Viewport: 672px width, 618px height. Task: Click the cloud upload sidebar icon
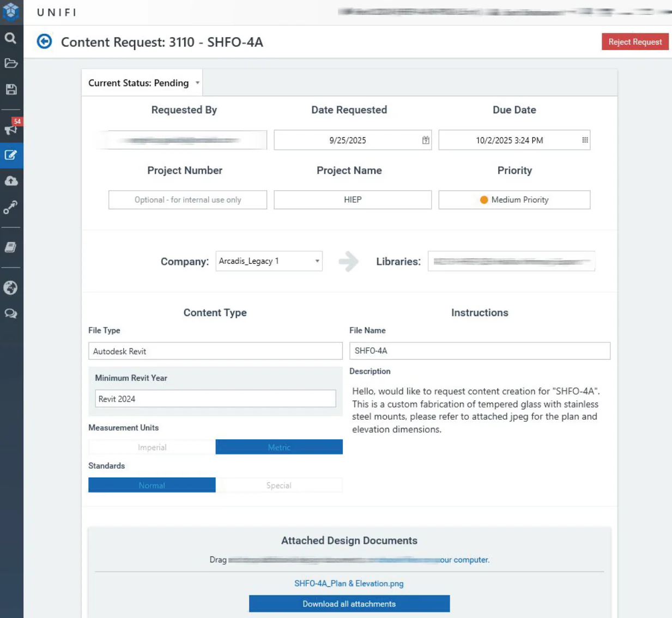pyautogui.click(x=11, y=181)
